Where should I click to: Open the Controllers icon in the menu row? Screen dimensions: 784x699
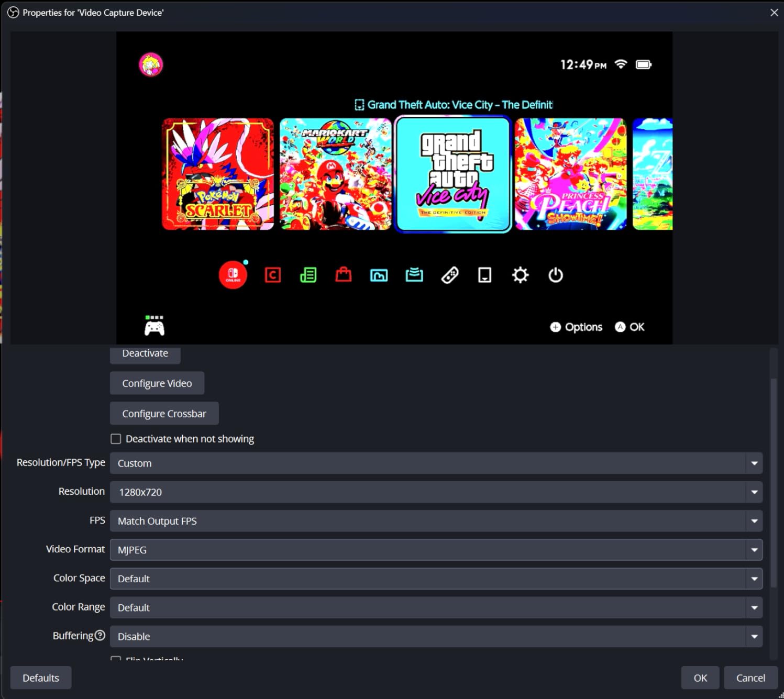coord(450,275)
